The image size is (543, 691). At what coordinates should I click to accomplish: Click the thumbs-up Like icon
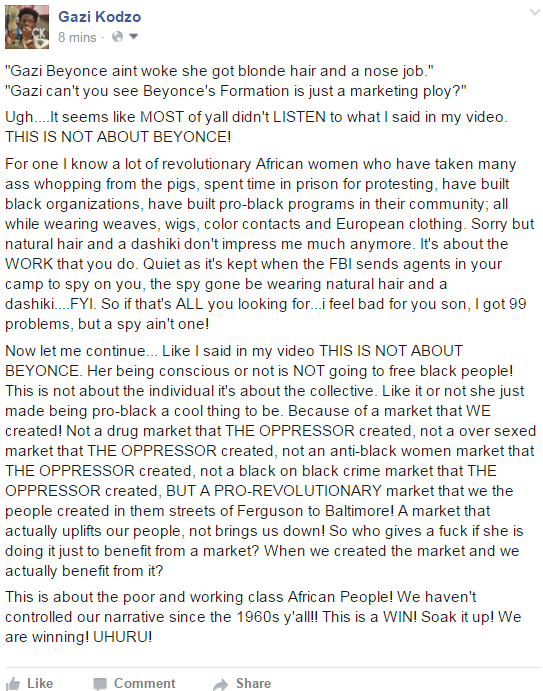(x=13, y=684)
